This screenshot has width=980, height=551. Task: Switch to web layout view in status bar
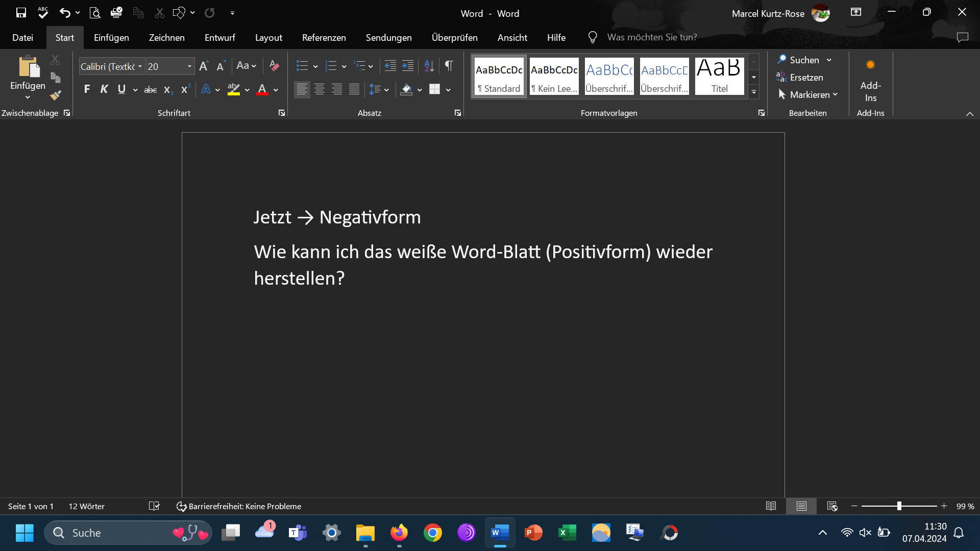pos(832,506)
